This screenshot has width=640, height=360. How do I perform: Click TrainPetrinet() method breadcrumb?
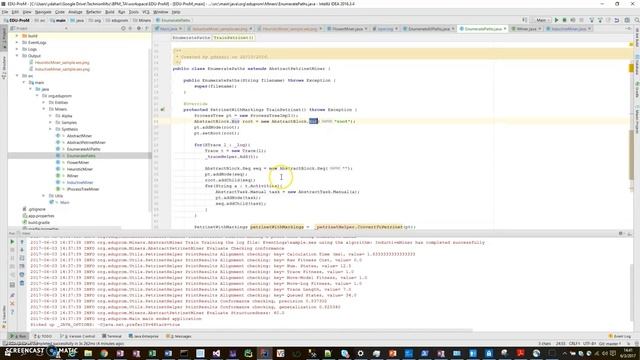[x=233, y=38]
